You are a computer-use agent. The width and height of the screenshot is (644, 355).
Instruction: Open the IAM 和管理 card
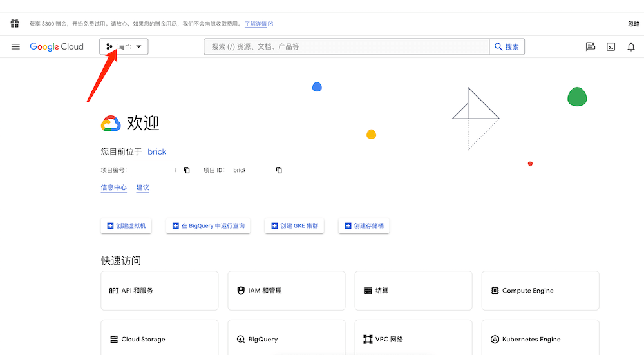(x=287, y=291)
